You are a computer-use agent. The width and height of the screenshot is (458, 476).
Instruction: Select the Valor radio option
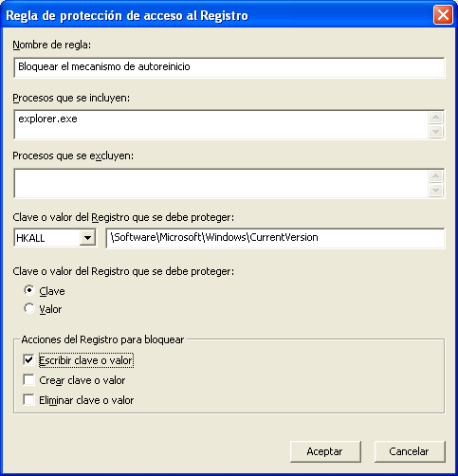(29, 308)
